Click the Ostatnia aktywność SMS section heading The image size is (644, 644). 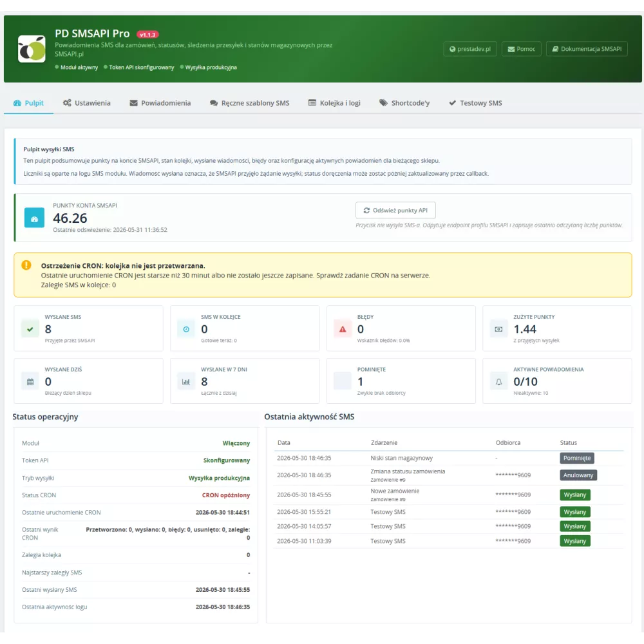coord(309,417)
